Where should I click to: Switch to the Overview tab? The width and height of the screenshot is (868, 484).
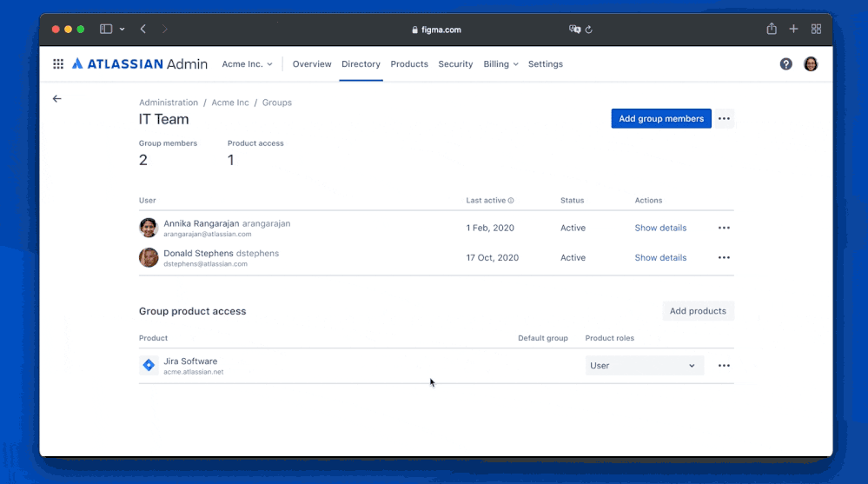coord(312,63)
